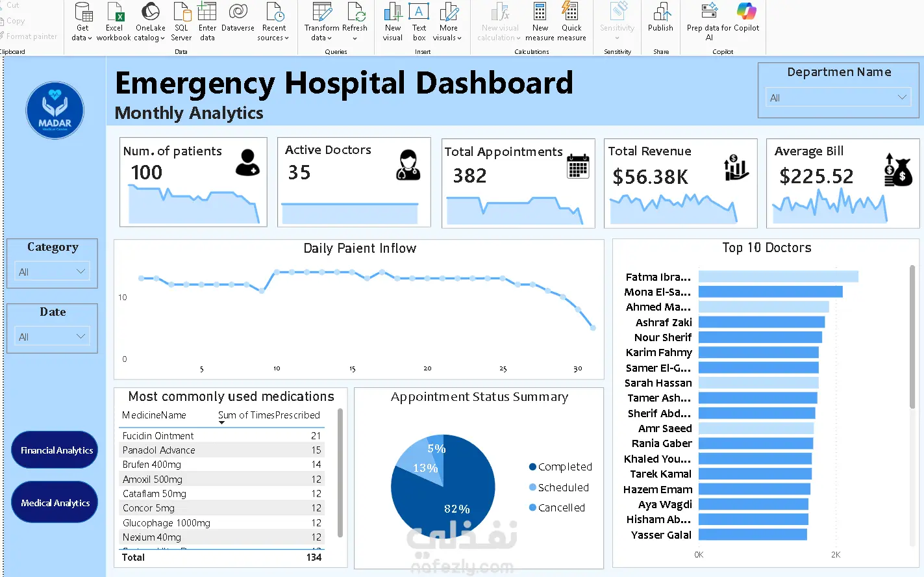Open Dataverse connector
Viewport: 924px width, 577px height.
(238, 18)
